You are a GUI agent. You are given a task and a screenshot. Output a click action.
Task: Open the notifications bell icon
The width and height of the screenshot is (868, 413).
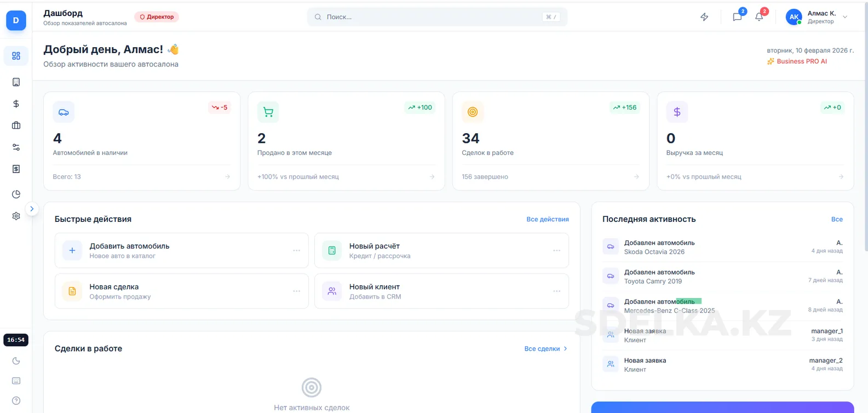click(x=759, y=17)
